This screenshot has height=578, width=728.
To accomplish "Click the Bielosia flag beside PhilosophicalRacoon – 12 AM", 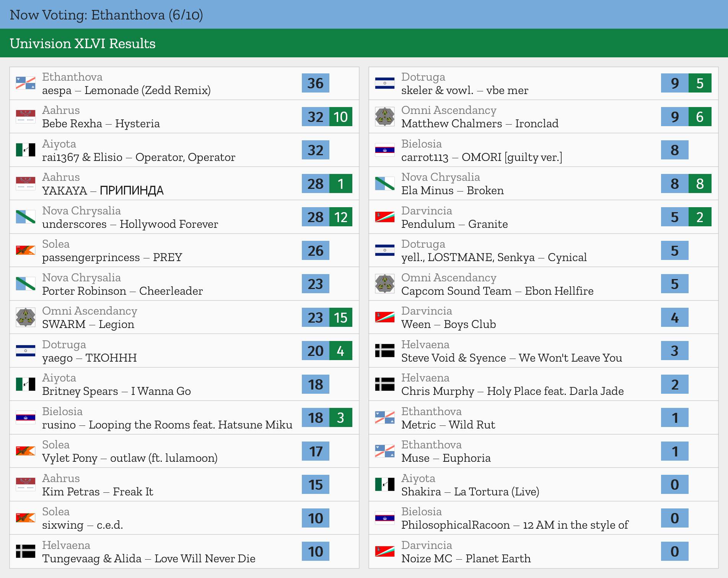I will 385,518.
